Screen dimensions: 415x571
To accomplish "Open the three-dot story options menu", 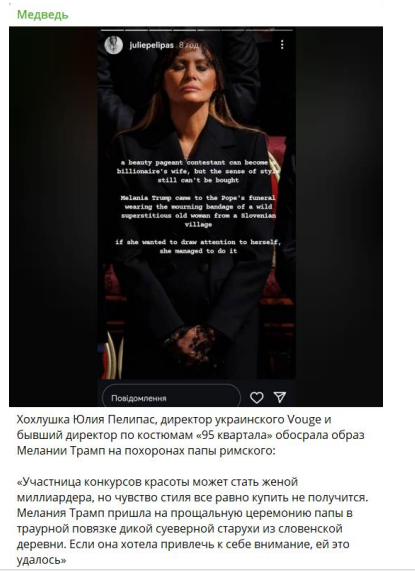I will coord(282,45).
